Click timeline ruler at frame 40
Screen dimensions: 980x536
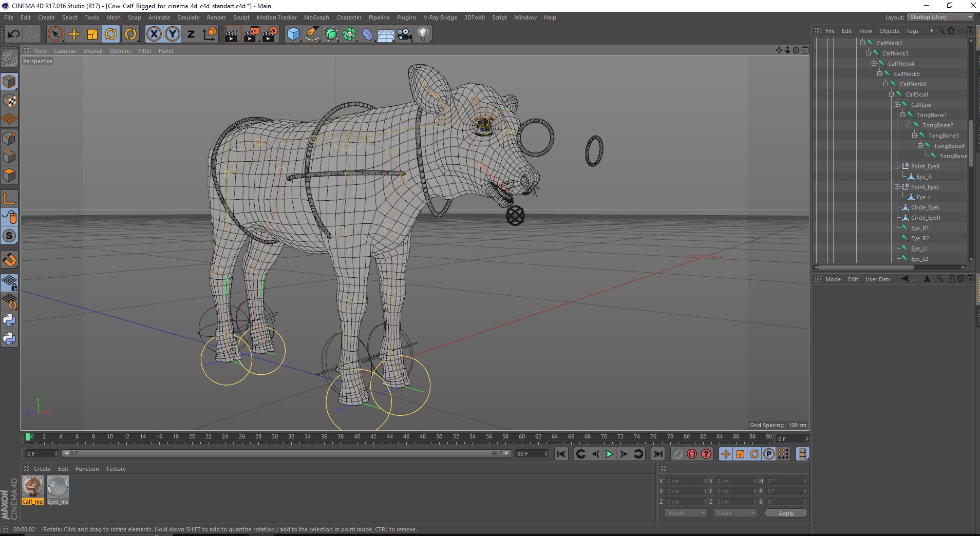[x=357, y=438]
